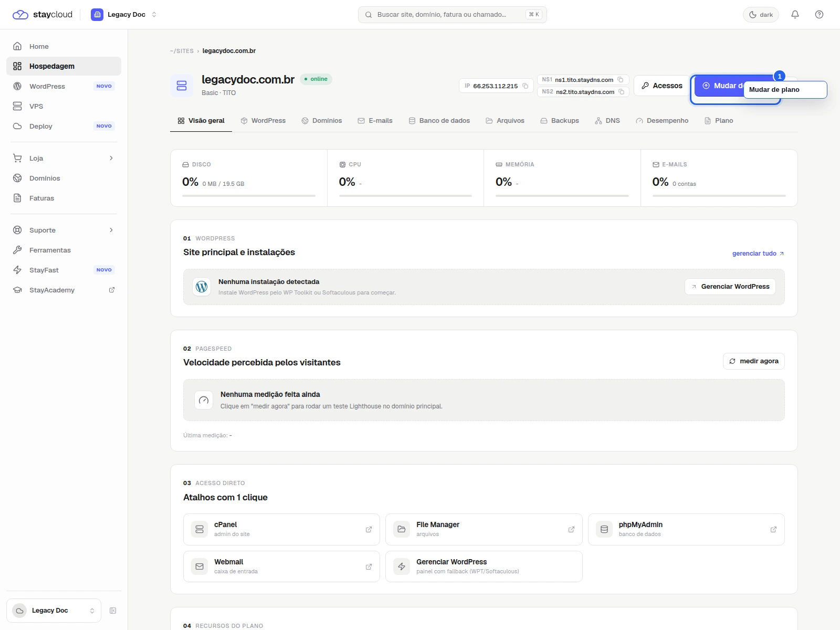
Task: Click the speed gauge icon in the PageSpeed card
Action: coord(204,400)
